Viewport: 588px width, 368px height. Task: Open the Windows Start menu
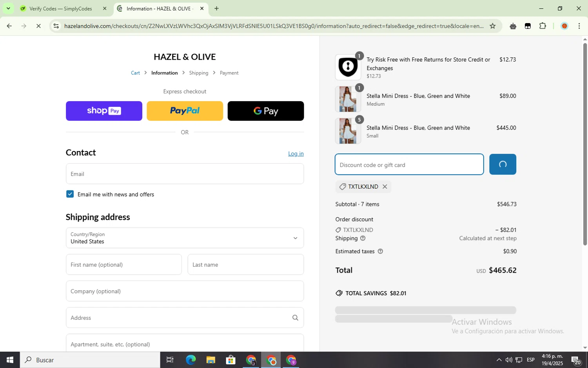coord(10,360)
